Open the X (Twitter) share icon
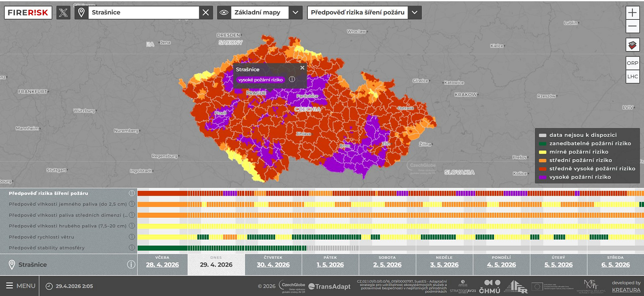Image resolution: width=644 pixels, height=296 pixels. (63, 12)
